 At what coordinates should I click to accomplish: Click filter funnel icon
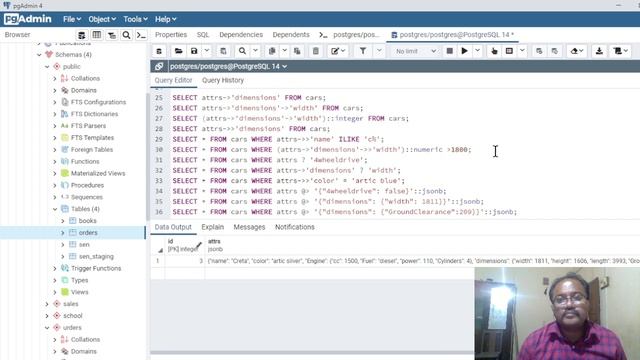(363, 51)
